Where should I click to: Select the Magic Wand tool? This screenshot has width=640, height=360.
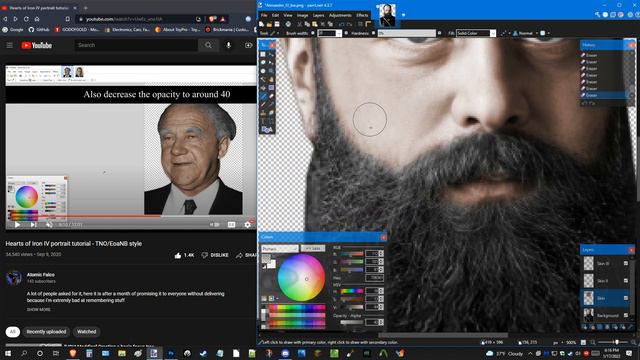[x=263, y=79]
